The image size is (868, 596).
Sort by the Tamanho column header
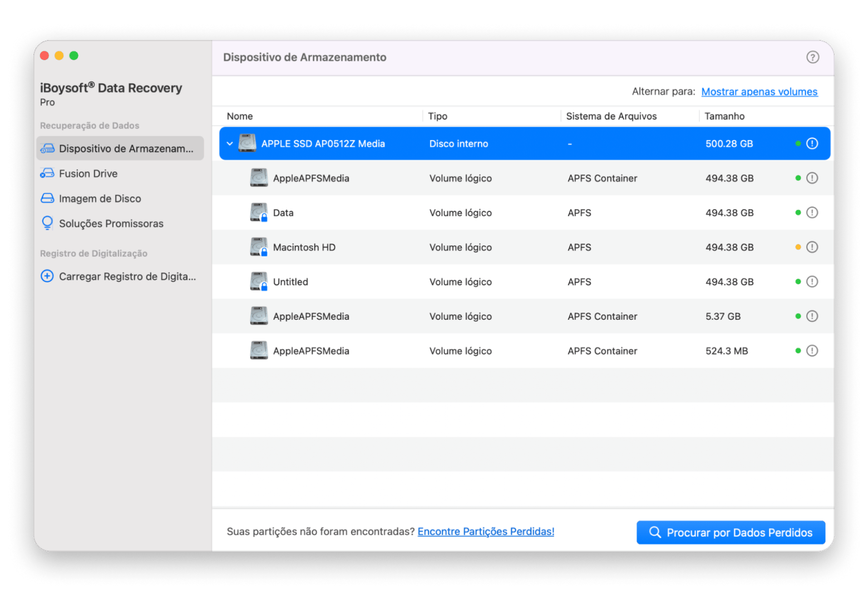(724, 116)
